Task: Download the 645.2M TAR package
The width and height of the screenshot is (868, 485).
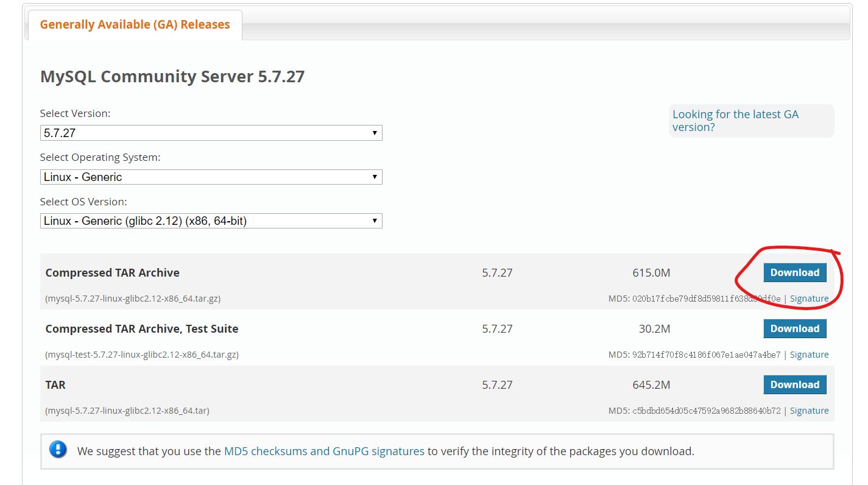Action: (794, 385)
